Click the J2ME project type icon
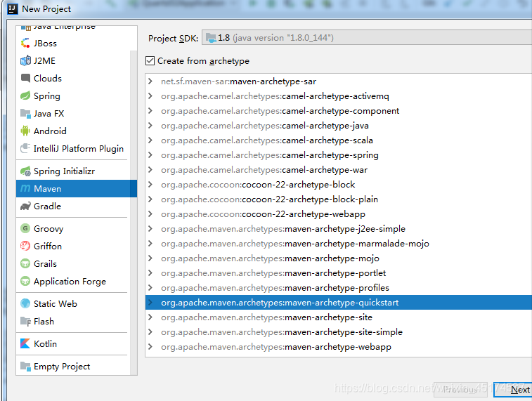The image size is (532, 401). 25,60
